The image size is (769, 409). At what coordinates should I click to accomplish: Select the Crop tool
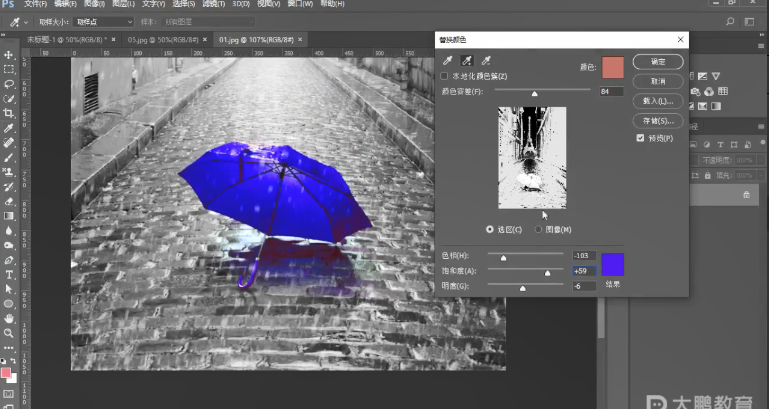point(9,113)
